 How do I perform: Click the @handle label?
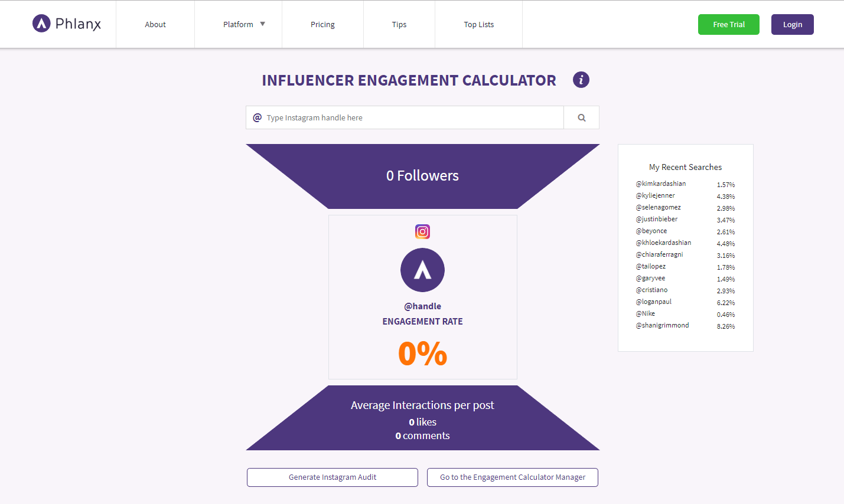(422, 306)
